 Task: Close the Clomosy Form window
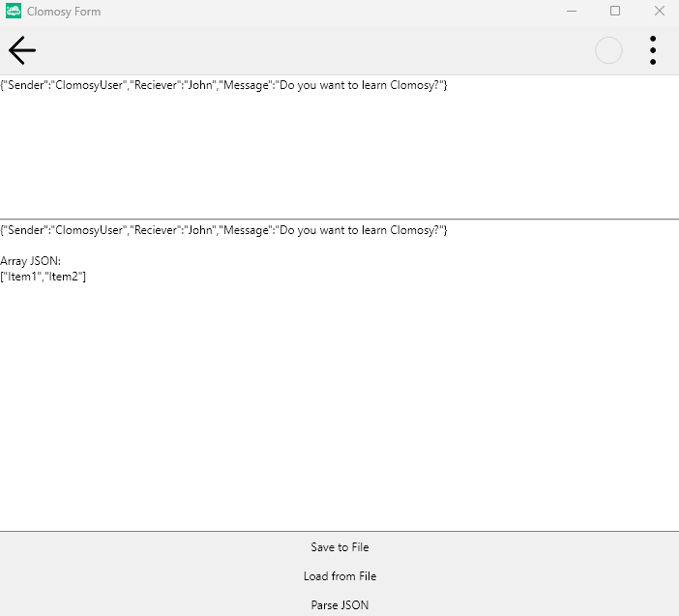[659, 12]
